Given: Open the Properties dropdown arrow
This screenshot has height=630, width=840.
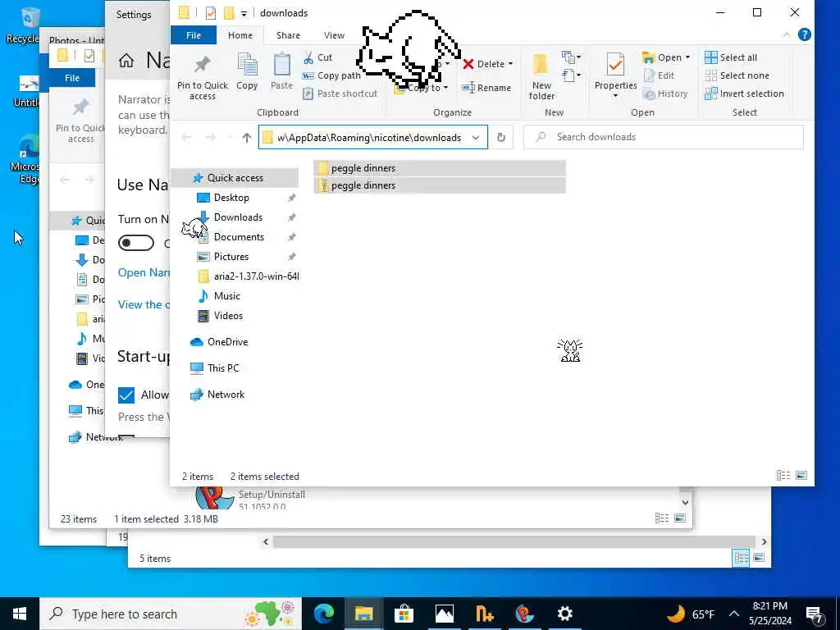Looking at the screenshot, I should pos(615,96).
